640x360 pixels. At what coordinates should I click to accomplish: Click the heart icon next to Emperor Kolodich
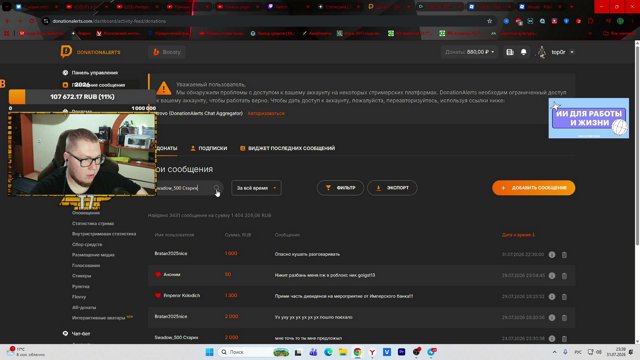click(158, 295)
